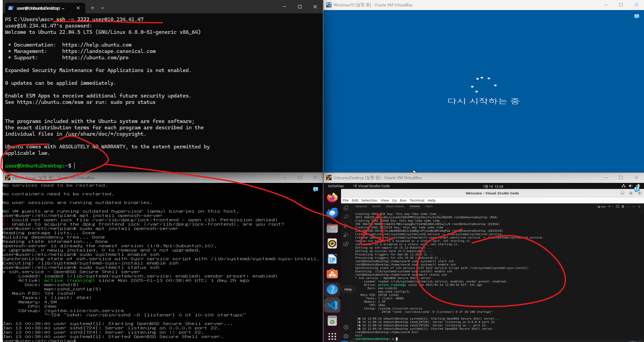Open the Terminal menu in VS Code

[417, 200]
